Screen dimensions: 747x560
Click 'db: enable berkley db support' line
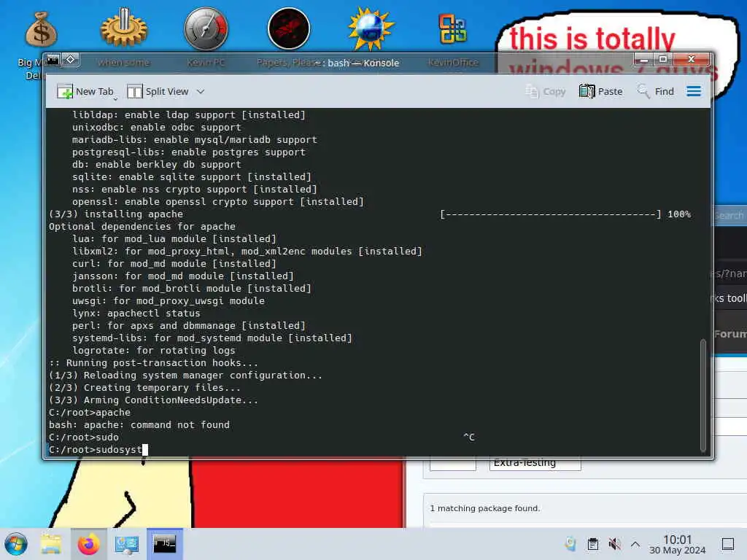click(x=157, y=165)
